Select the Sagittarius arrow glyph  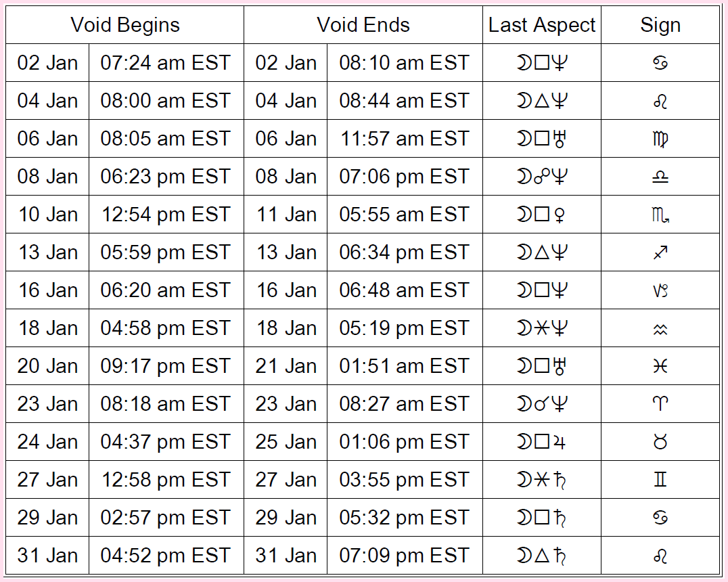tap(660, 252)
